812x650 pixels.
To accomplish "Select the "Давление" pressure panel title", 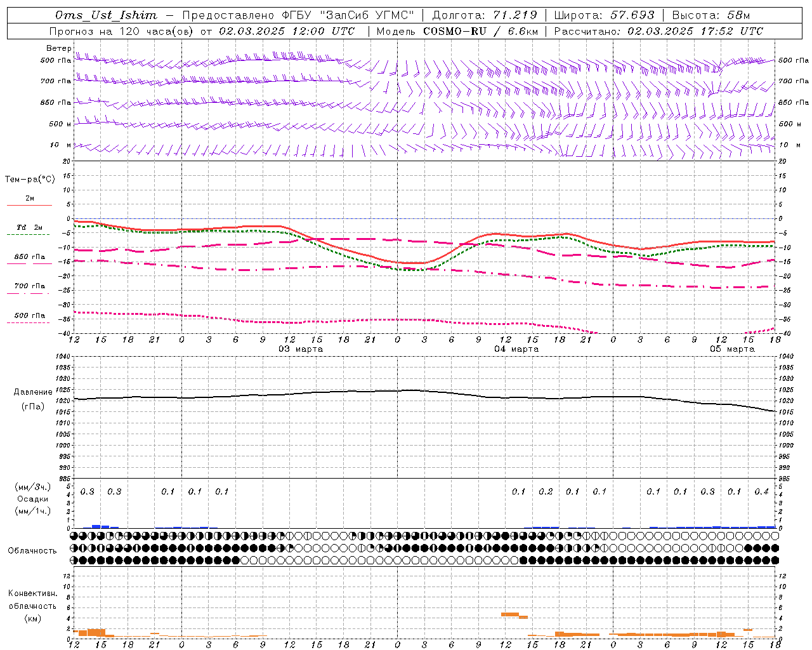I will coord(33,392).
